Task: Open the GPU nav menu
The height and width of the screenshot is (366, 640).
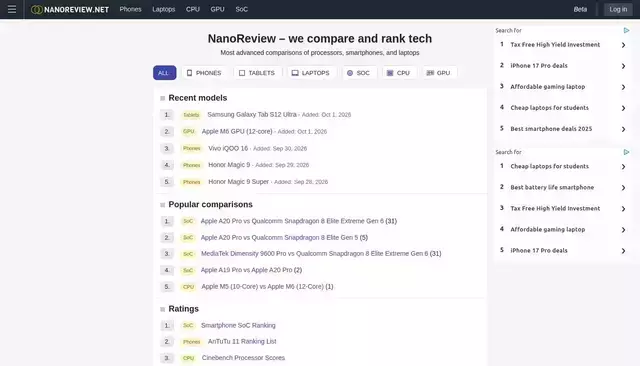Action: point(218,9)
